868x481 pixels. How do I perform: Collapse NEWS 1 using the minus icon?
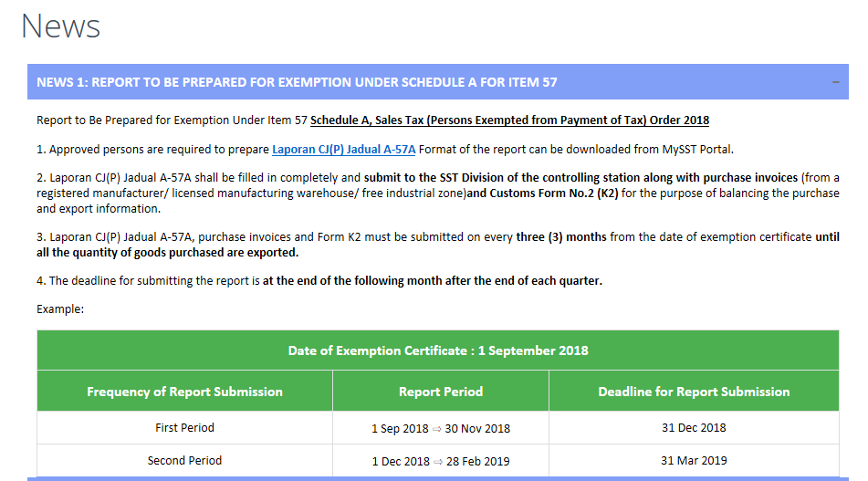click(835, 82)
